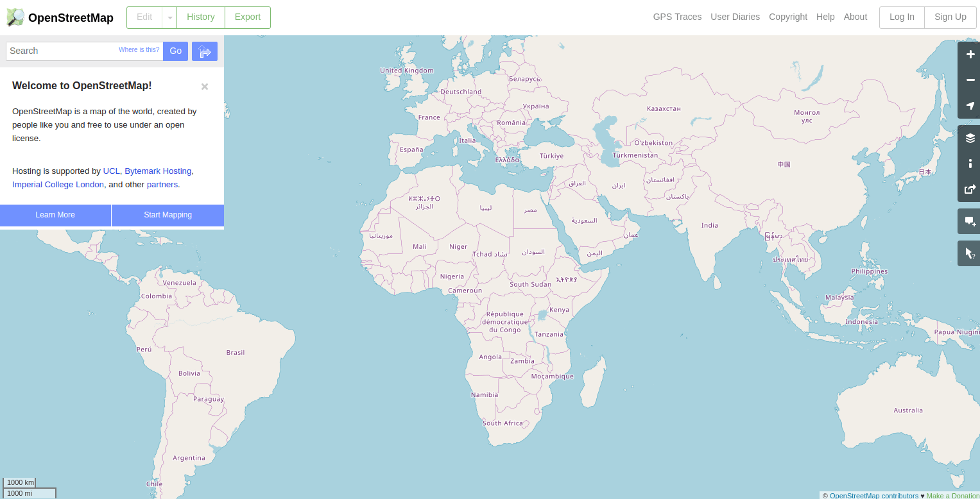The height and width of the screenshot is (499, 980).
Task: Follow the Imperial College London link
Action: coord(58,185)
